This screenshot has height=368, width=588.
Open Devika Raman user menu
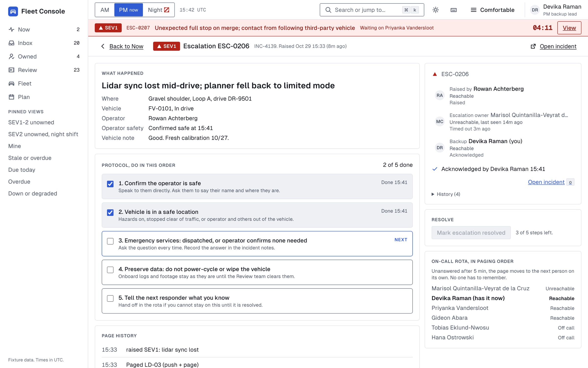555,10
